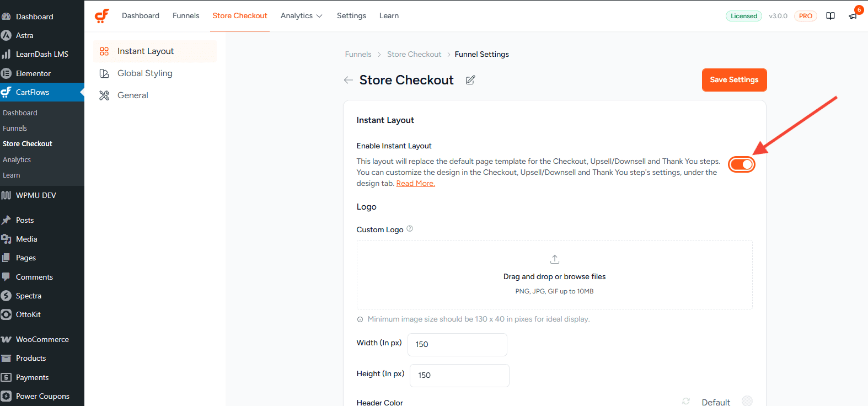The width and height of the screenshot is (868, 406).
Task: Click the Licensed status badge
Action: (744, 16)
